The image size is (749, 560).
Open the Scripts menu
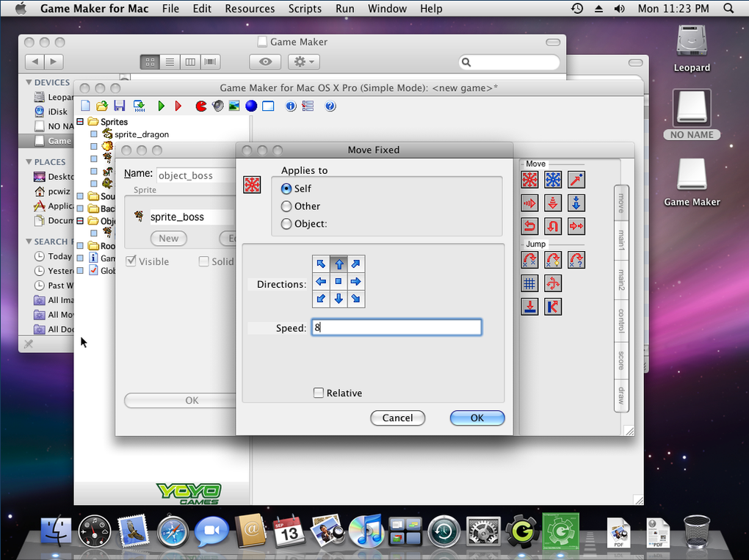305,9
